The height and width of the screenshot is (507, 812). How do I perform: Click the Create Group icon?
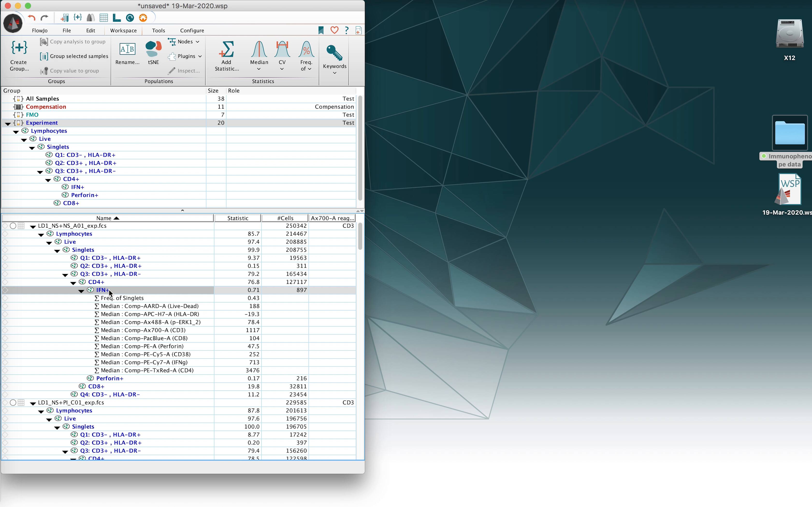click(x=19, y=49)
